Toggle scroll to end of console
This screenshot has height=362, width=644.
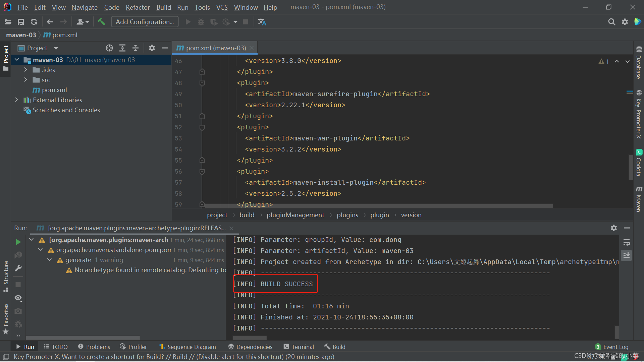tap(626, 255)
